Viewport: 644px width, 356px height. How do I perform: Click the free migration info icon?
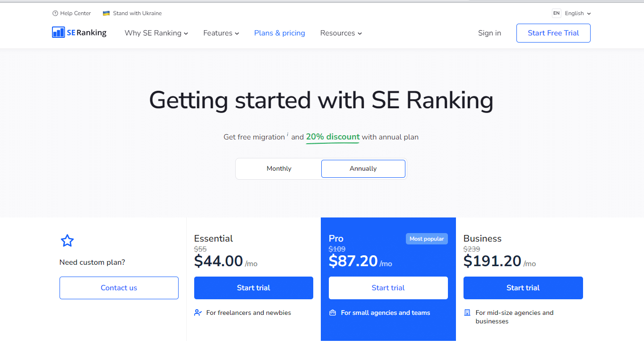[288, 135]
